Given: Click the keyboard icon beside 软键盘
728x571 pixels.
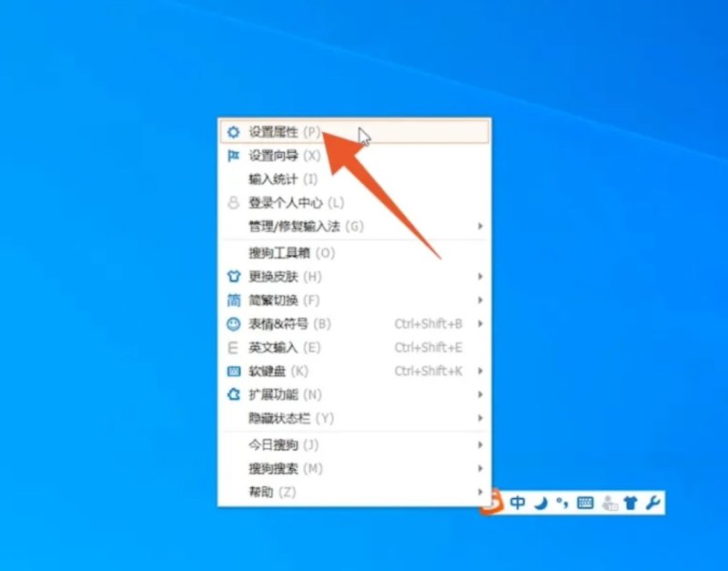Looking at the screenshot, I should (x=234, y=372).
